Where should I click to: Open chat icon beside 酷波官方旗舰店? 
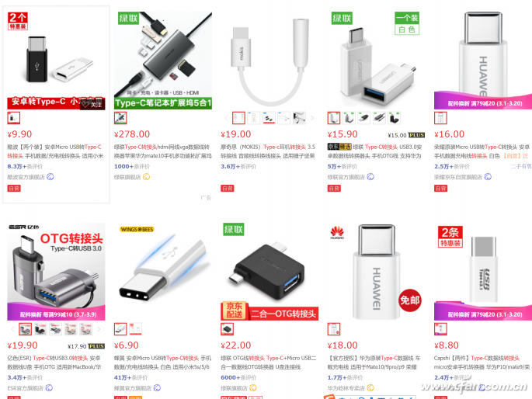(50, 177)
